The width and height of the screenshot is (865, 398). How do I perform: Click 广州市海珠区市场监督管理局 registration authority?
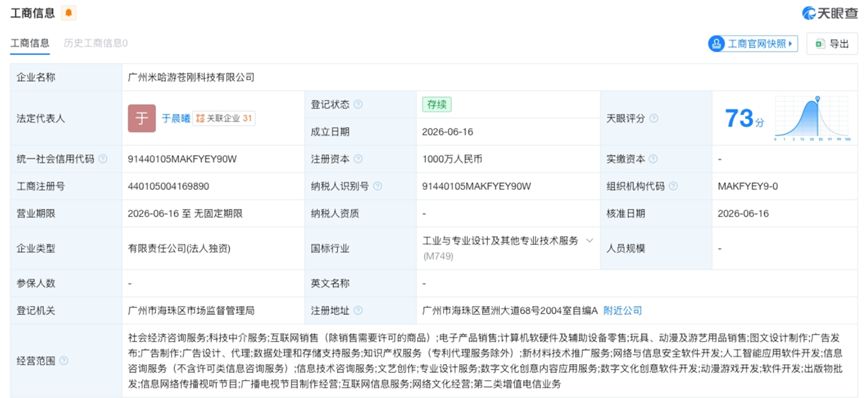coord(191,311)
